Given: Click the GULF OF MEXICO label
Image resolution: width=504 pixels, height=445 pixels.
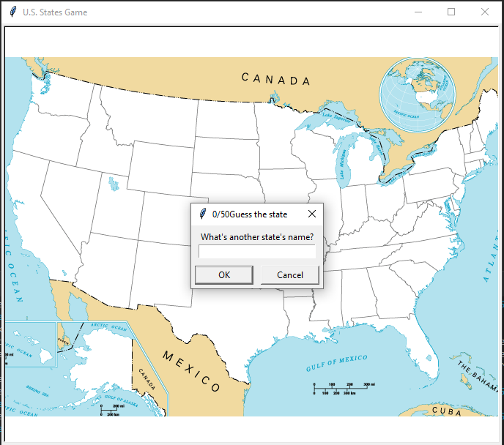Looking at the screenshot, I should 336,363.
